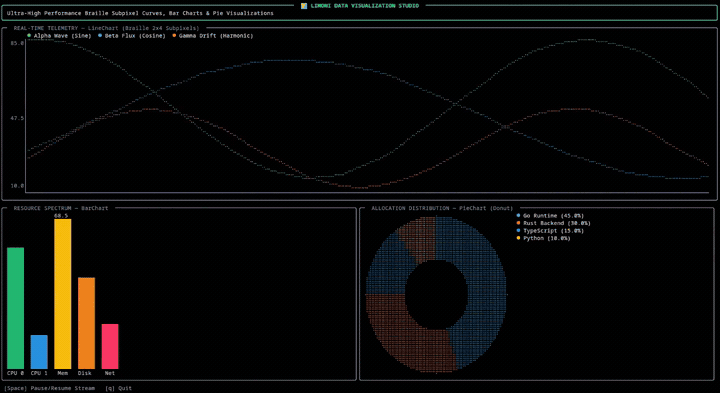Click the 10.0 y-axis value
The width and height of the screenshot is (720, 393).
tap(17, 185)
